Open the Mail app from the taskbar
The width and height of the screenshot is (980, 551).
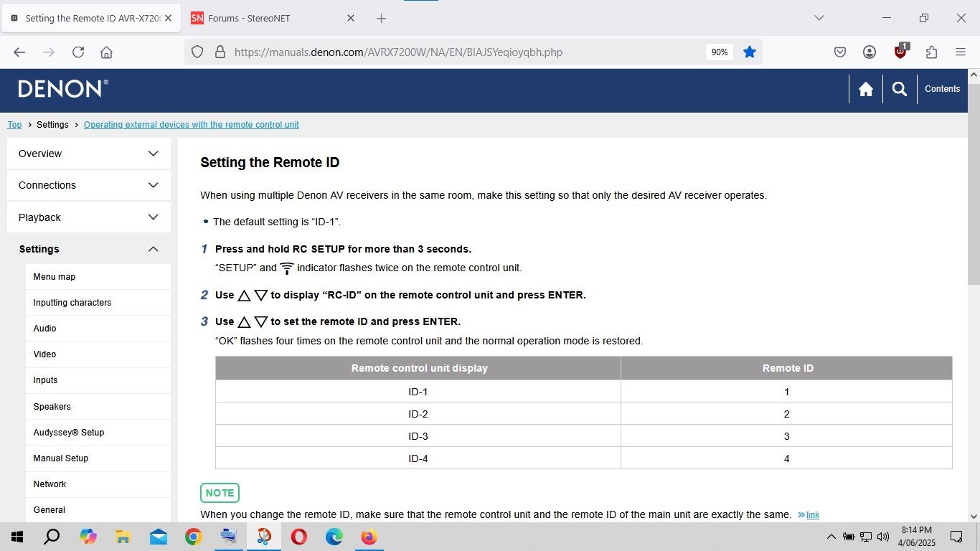pyautogui.click(x=159, y=537)
